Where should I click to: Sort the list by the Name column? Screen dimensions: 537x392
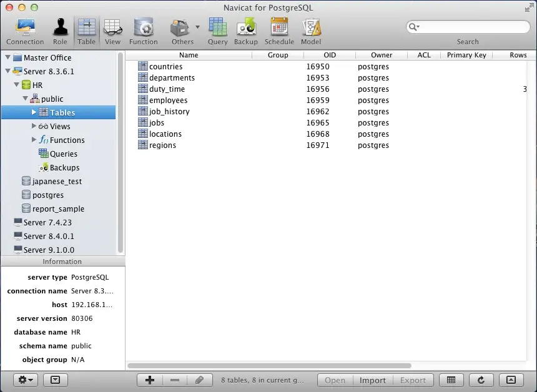pos(189,55)
